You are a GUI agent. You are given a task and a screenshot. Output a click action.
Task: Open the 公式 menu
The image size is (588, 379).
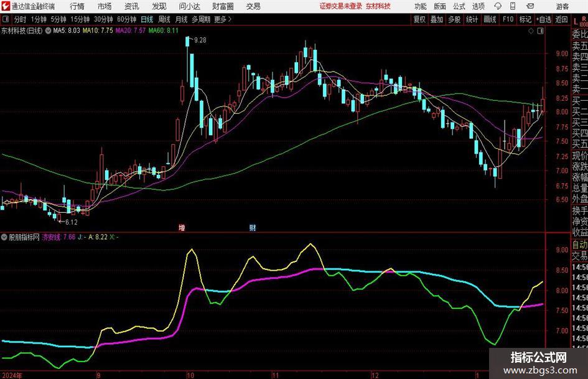[459, 6]
